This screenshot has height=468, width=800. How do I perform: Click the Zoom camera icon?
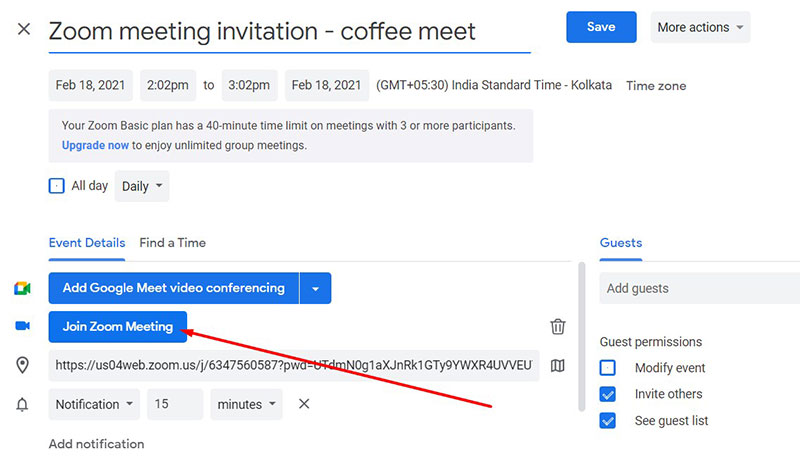(x=22, y=326)
